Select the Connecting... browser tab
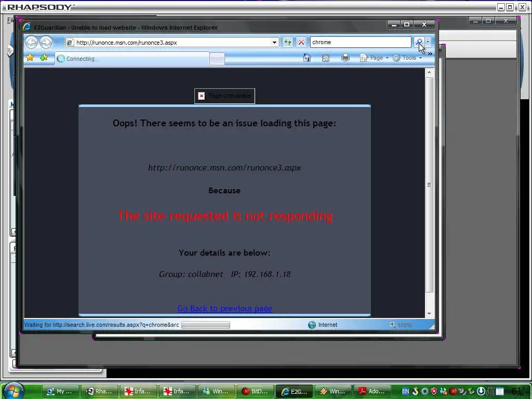 click(x=132, y=59)
